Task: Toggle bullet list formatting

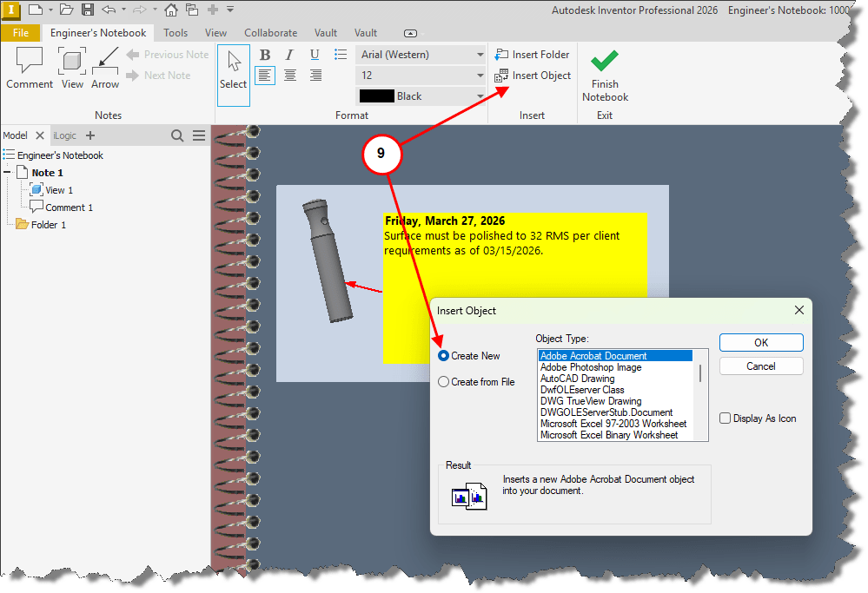Action: (x=341, y=54)
